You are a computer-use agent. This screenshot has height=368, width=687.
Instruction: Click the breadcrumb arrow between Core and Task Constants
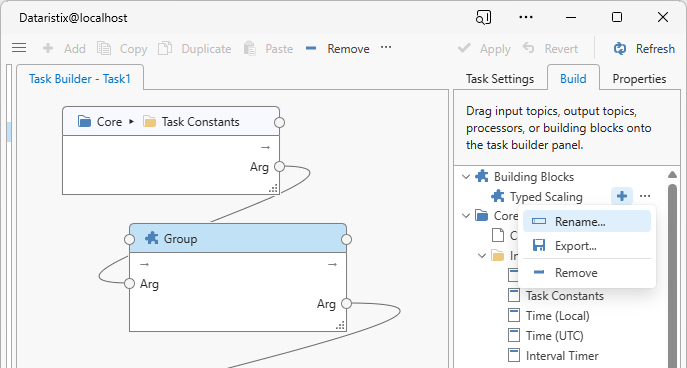coord(131,122)
